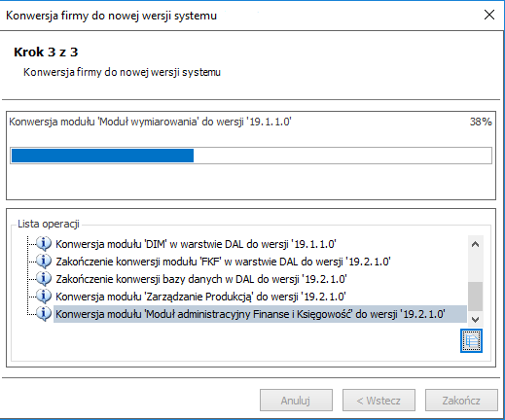The image size is (505, 420).
Task: Click info icon beside 'bazy danych' row
Action: tap(44, 278)
